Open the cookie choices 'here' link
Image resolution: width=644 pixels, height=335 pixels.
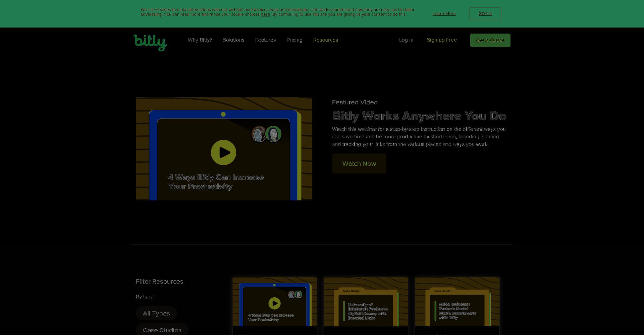pos(265,14)
